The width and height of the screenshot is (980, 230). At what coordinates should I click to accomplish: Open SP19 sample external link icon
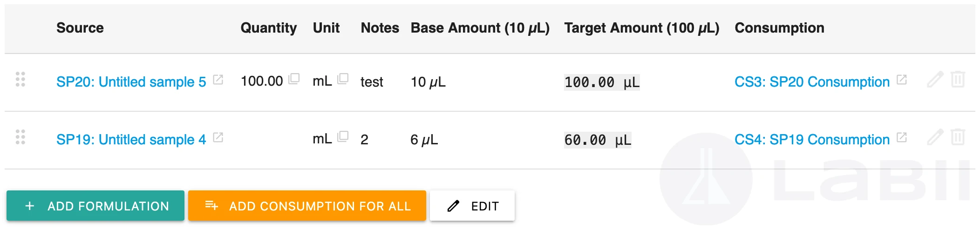pyautogui.click(x=218, y=137)
